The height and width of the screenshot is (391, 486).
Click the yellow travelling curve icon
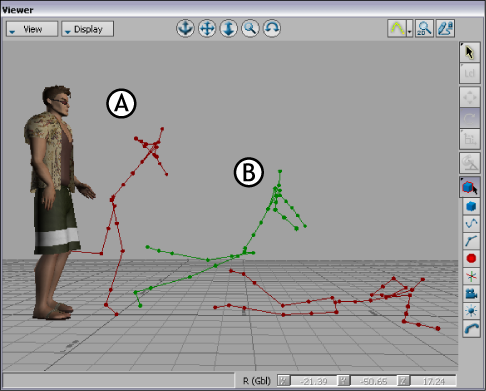397,28
